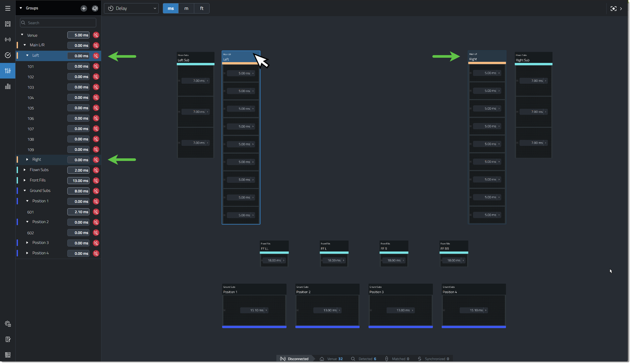Open the hamburger main menu
The height and width of the screenshot is (364, 631).
(8, 8)
